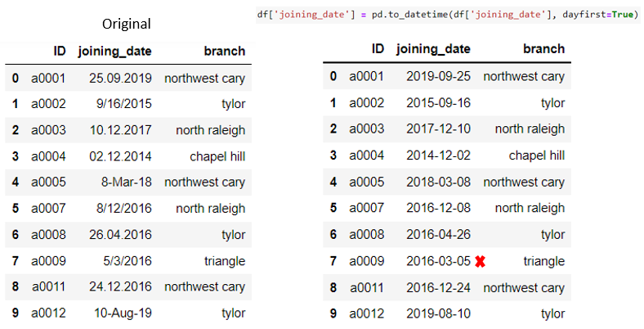This screenshot has width=644, height=329.
Task: Pick ID a0004 in the converted right table
Action: (367, 155)
